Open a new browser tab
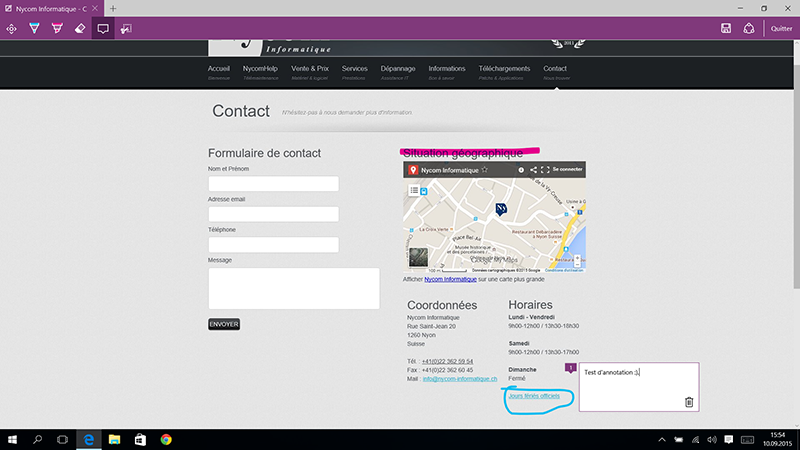 coord(113,9)
